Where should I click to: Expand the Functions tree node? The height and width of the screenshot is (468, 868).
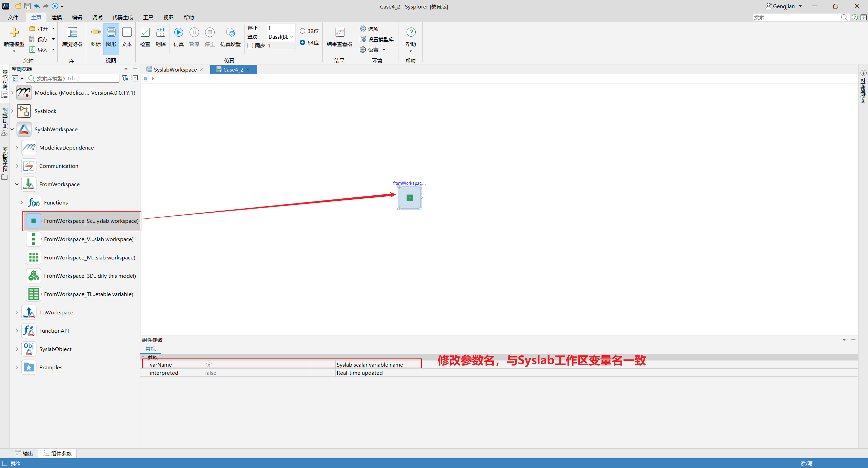click(x=22, y=202)
